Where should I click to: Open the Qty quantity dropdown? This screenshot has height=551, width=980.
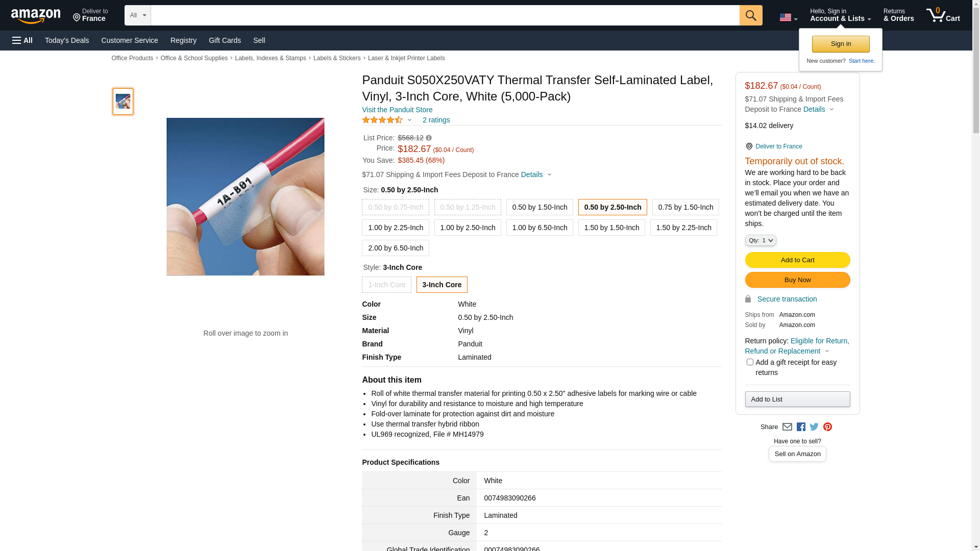click(760, 240)
